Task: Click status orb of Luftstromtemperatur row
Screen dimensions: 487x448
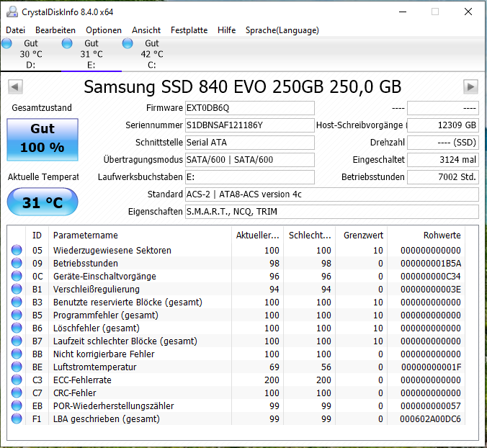Action: [x=17, y=367]
